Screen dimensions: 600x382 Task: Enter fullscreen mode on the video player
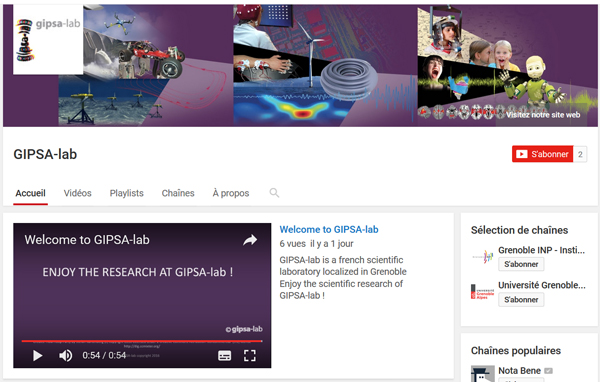pyautogui.click(x=250, y=356)
